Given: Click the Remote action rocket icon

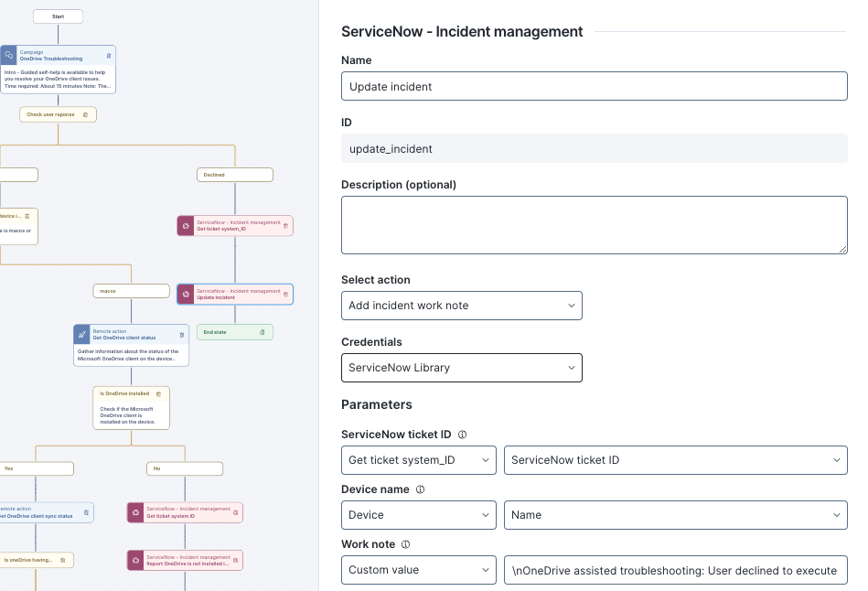Looking at the screenshot, I should (81, 334).
